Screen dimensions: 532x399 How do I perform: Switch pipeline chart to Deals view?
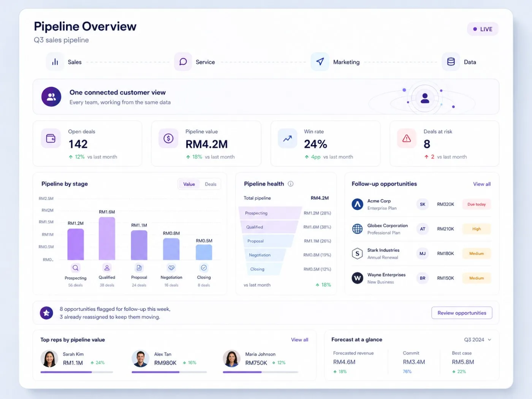211,184
